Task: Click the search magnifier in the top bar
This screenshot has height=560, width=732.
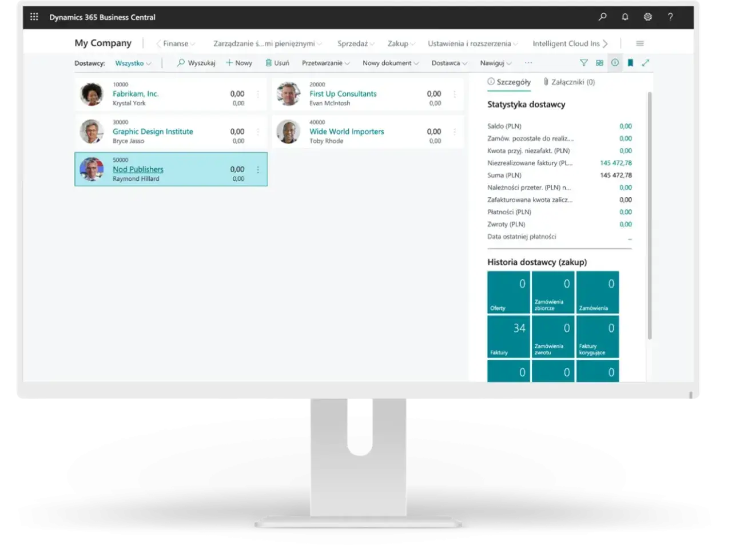Action: pyautogui.click(x=602, y=17)
